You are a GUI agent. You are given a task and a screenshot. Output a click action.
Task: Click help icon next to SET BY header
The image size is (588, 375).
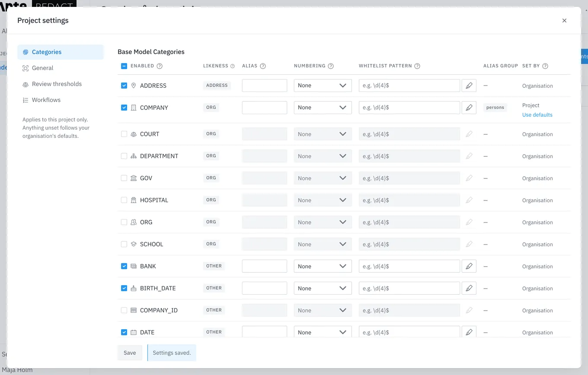[545, 66]
